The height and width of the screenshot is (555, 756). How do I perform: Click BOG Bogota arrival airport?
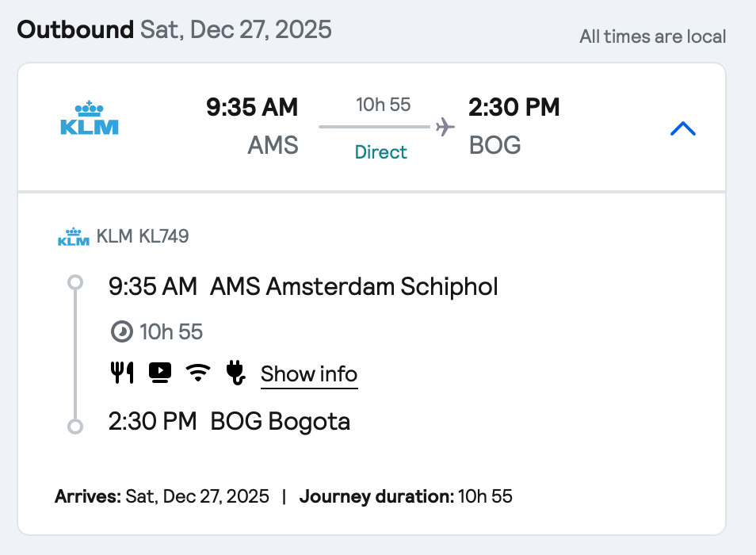pyautogui.click(x=280, y=422)
